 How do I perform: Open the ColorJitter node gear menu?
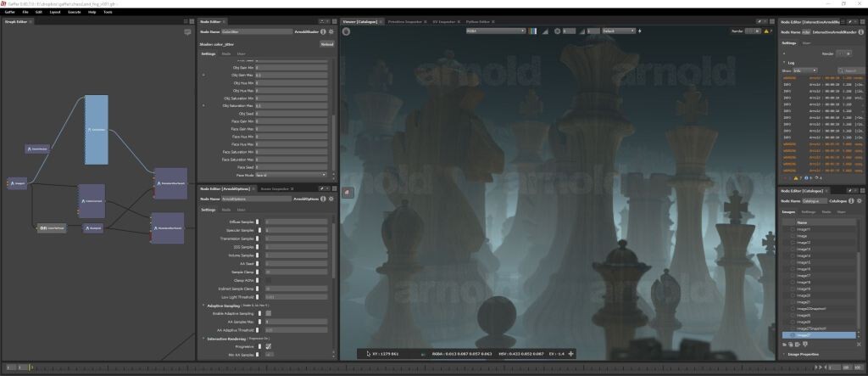(x=331, y=32)
